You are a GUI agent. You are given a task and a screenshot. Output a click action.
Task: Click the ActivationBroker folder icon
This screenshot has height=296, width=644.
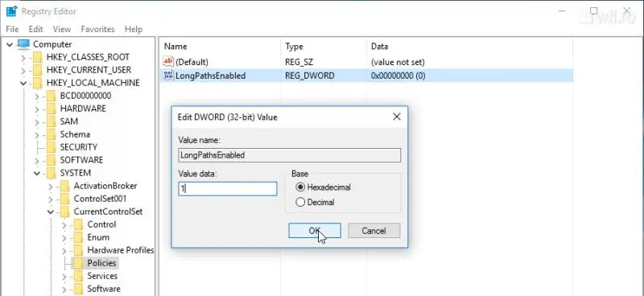tap(64, 186)
